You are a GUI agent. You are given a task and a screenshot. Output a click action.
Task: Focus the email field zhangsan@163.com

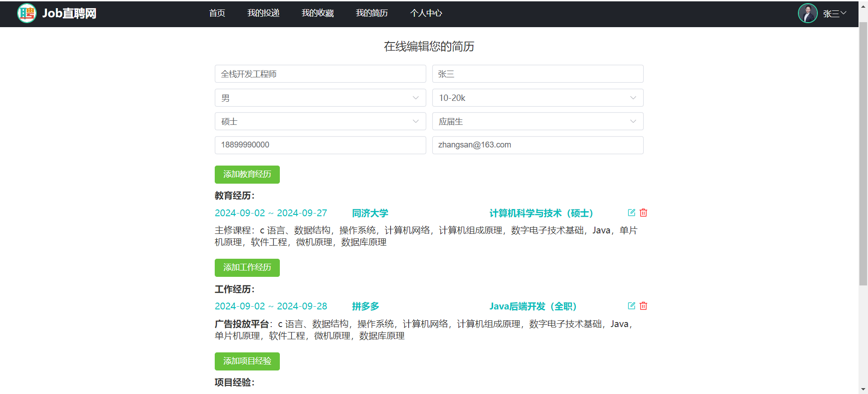(538, 145)
